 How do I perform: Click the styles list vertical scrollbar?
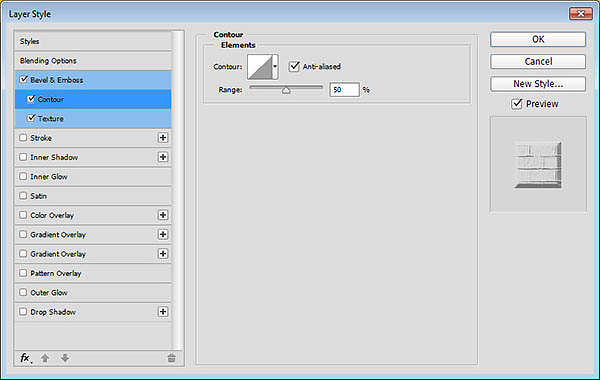[x=177, y=190]
